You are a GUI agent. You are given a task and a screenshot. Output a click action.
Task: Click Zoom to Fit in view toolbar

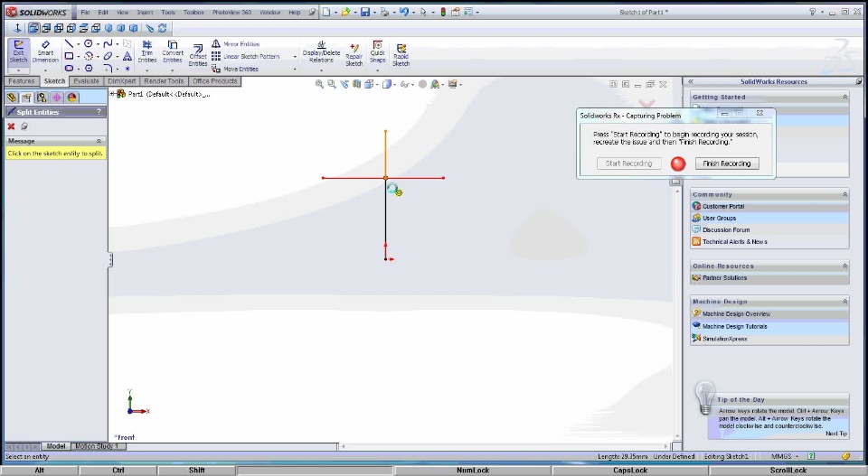[x=319, y=84]
